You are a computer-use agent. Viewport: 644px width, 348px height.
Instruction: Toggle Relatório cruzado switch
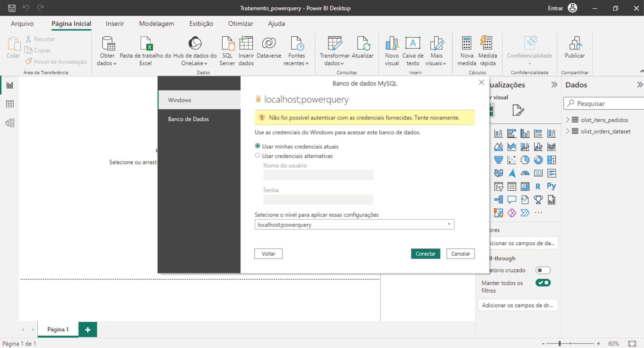pos(543,270)
